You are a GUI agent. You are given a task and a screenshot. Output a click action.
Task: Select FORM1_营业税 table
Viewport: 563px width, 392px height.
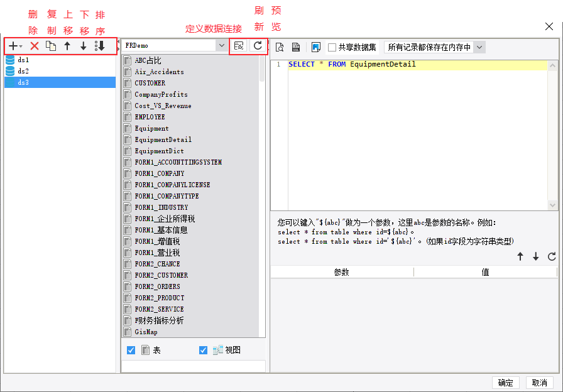[x=190, y=253]
